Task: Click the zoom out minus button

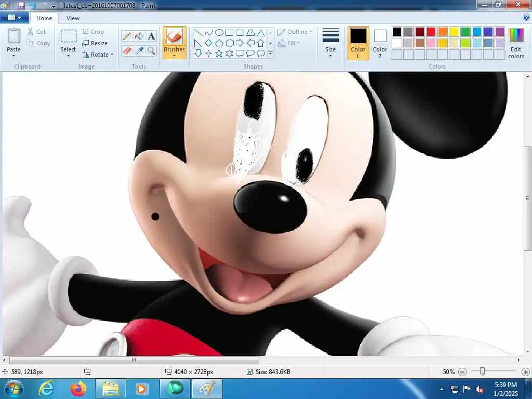Action: click(462, 372)
